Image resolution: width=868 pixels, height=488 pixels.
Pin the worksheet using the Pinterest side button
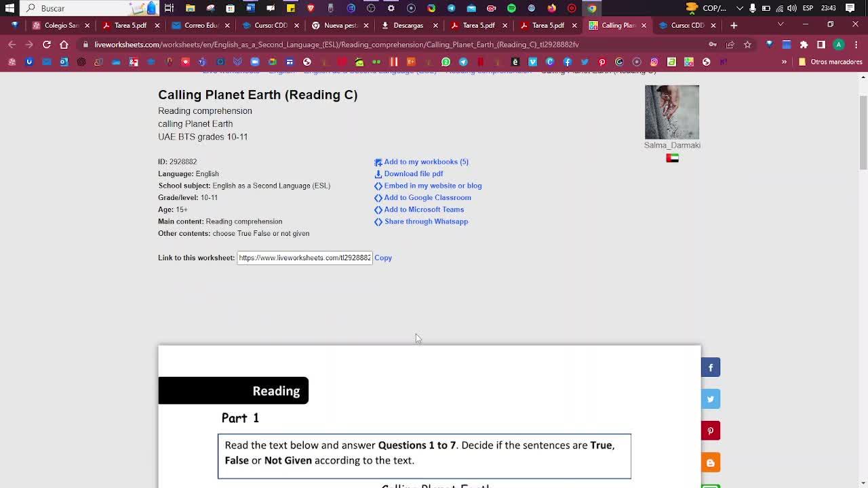point(710,431)
